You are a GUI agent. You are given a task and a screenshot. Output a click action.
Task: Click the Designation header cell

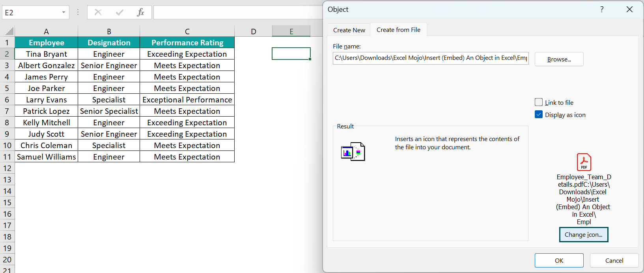pos(109,43)
